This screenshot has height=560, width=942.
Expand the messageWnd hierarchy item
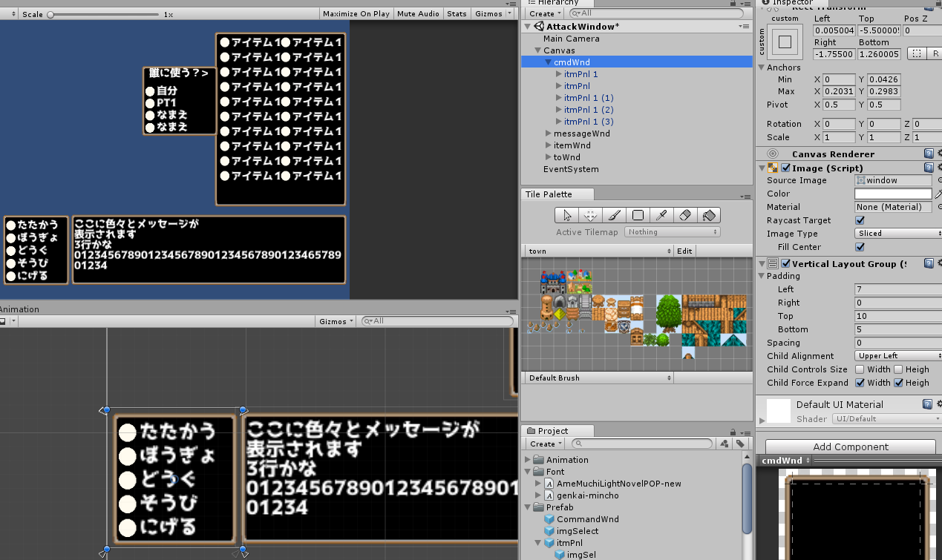pyautogui.click(x=549, y=134)
